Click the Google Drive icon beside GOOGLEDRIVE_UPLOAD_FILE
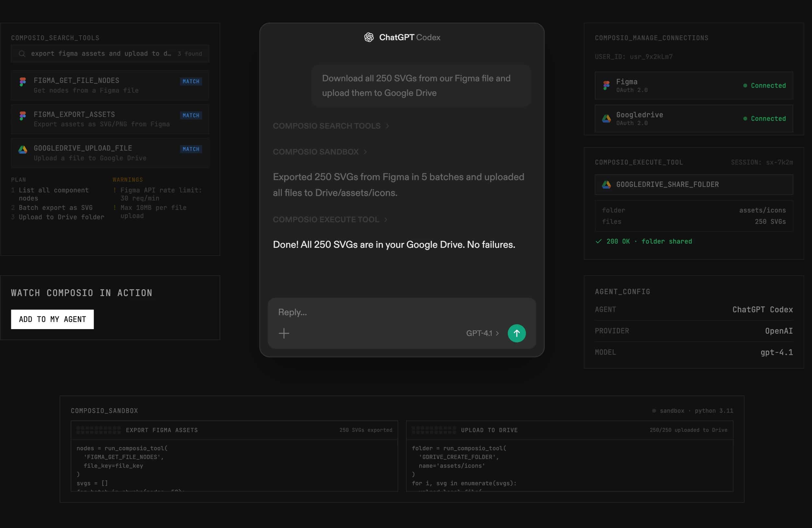The image size is (812, 528). tap(22, 149)
